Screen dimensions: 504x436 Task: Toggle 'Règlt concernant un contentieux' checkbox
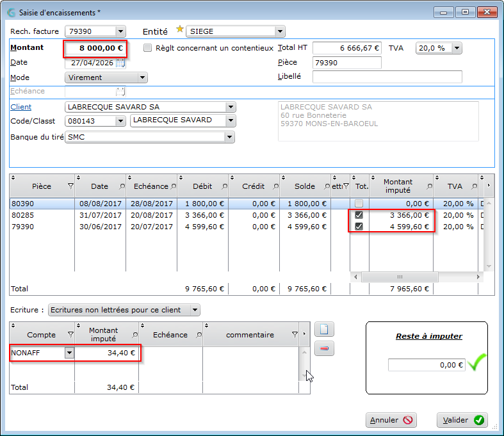pos(147,48)
